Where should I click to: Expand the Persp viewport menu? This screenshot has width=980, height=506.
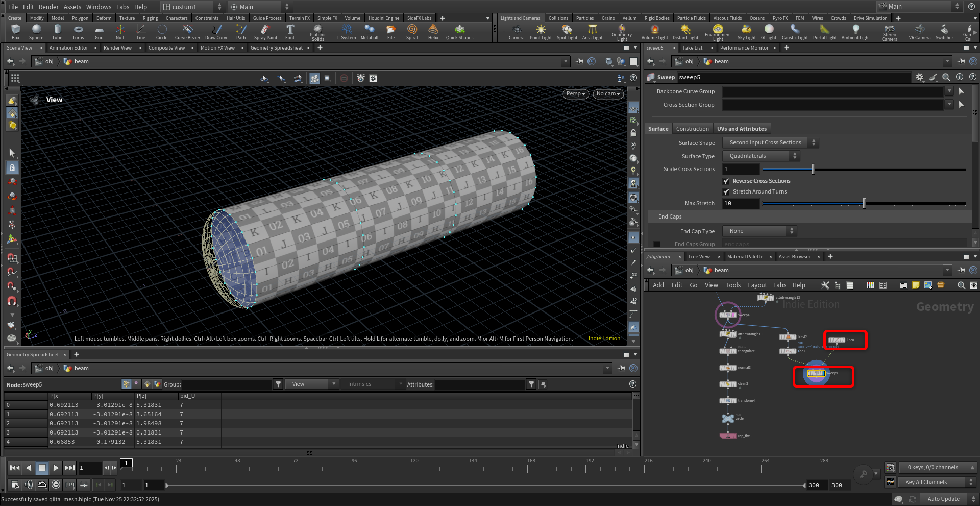576,94
